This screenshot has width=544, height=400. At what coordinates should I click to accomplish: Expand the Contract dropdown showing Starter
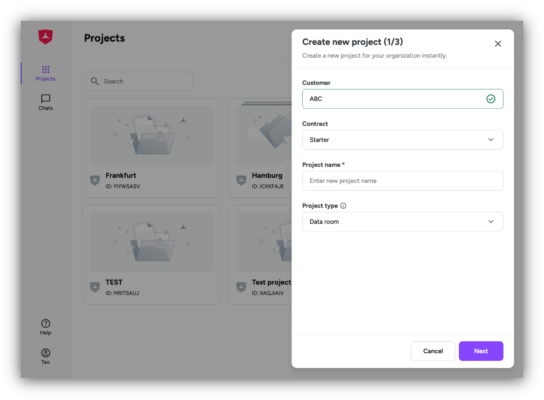click(402, 140)
